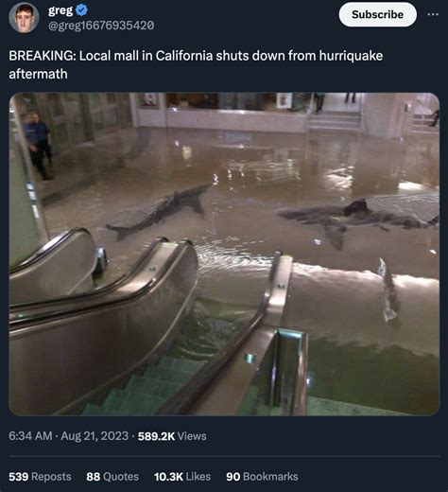Click the man standing in the photo

click(x=39, y=146)
